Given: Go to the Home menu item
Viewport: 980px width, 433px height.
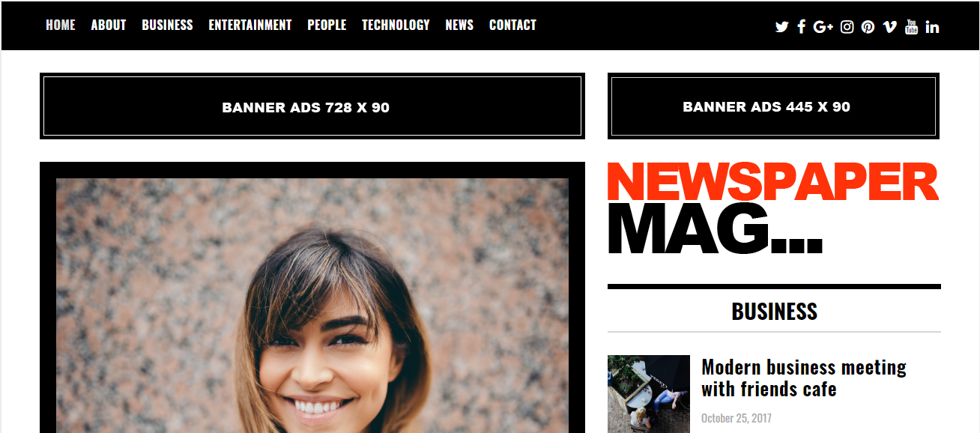Looking at the screenshot, I should pyautogui.click(x=61, y=25).
